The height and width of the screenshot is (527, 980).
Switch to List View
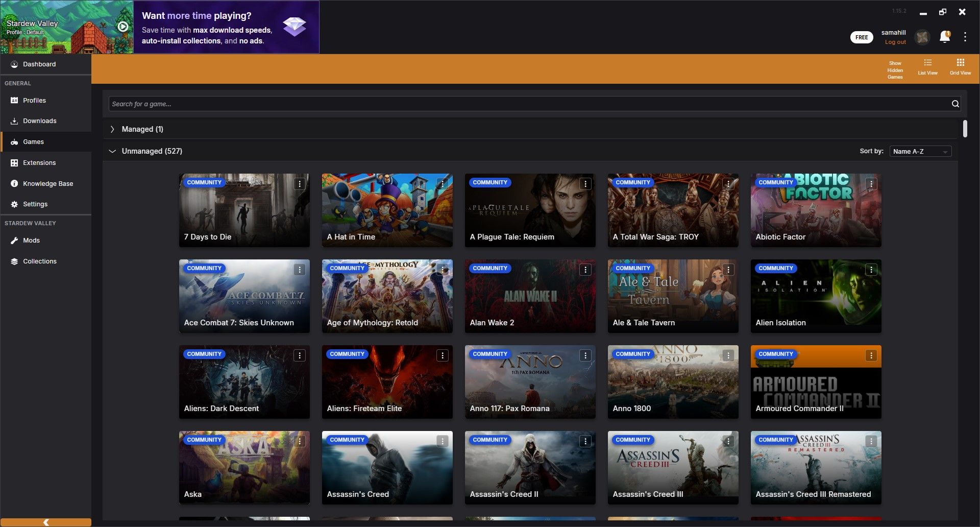click(x=927, y=66)
